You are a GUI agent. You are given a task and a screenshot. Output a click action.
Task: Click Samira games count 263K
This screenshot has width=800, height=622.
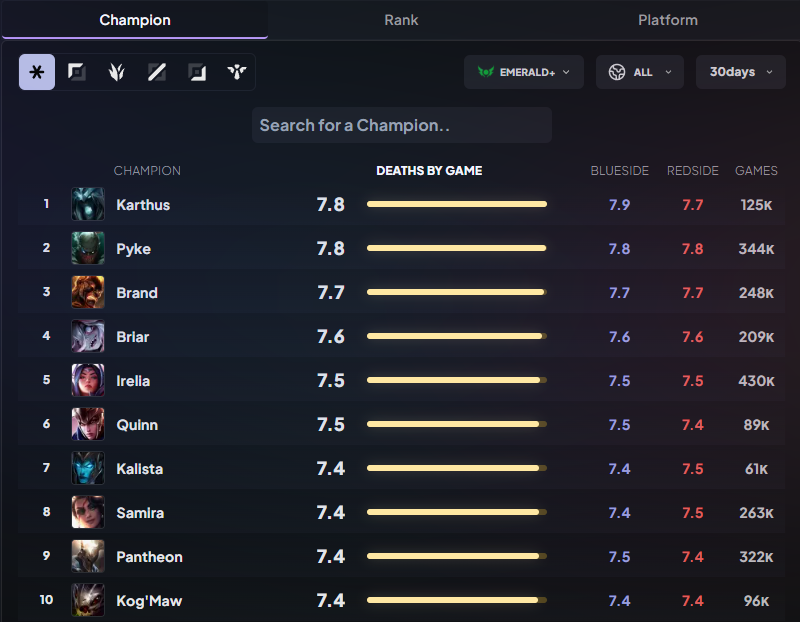(756, 513)
